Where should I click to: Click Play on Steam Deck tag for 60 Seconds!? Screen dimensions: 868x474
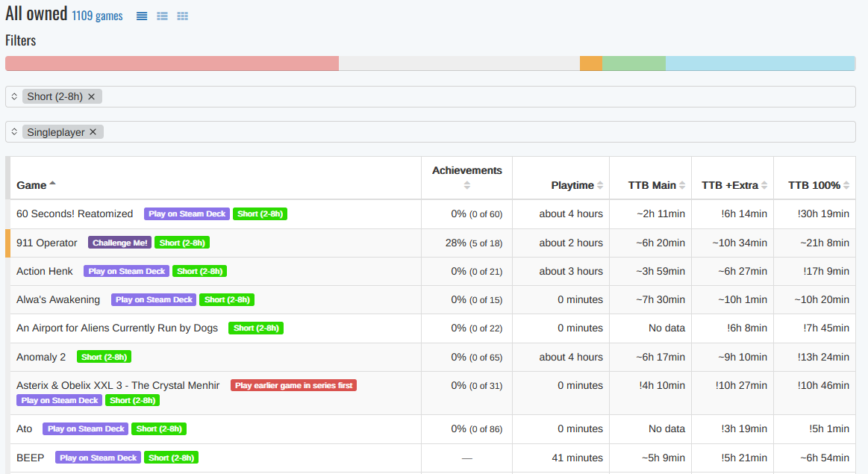(x=187, y=213)
